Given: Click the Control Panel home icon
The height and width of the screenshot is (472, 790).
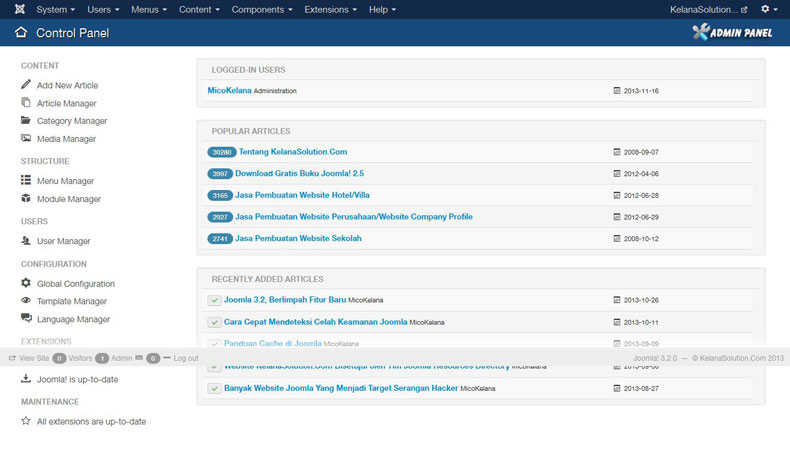Looking at the screenshot, I should [x=21, y=33].
